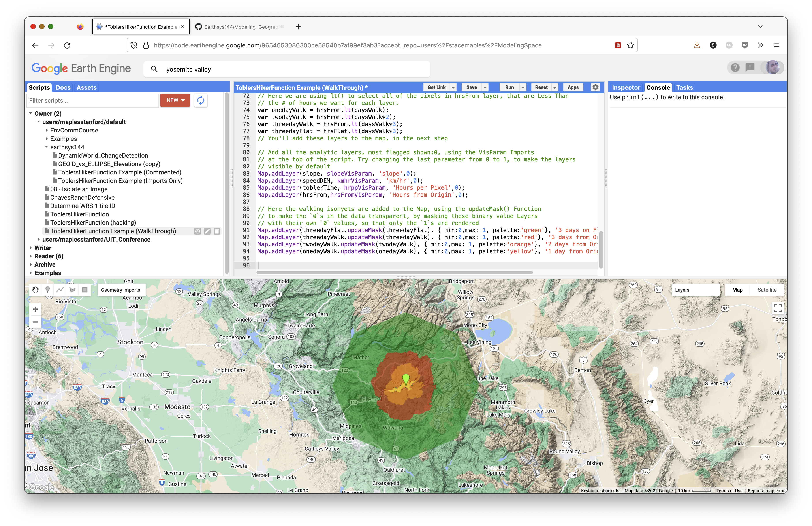The image size is (812, 526).
Task: Open Get Link dropdown arrow
Action: (453, 87)
